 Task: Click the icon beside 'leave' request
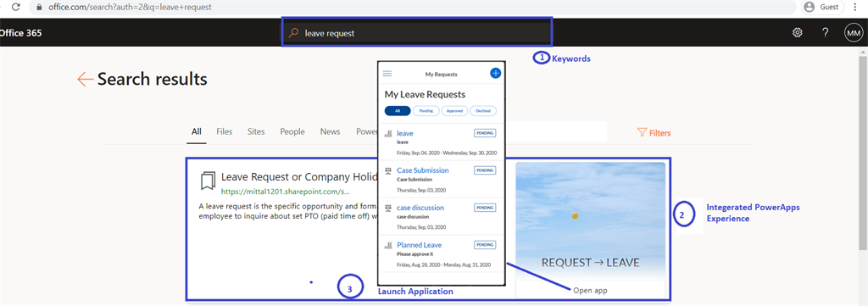pyautogui.click(x=389, y=133)
